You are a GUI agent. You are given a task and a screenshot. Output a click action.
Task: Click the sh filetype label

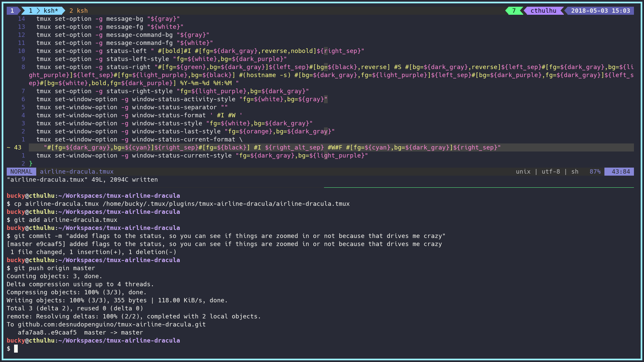(x=575, y=172)
